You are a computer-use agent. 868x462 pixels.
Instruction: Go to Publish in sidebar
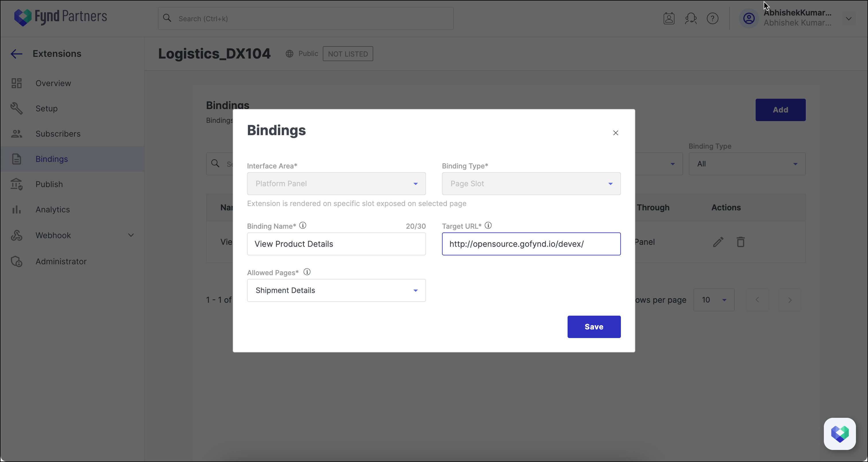coord(49,184)
